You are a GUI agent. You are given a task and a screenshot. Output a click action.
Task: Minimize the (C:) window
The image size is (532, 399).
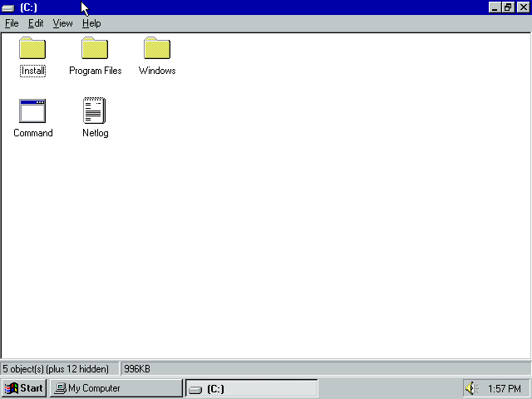point(495,7)
